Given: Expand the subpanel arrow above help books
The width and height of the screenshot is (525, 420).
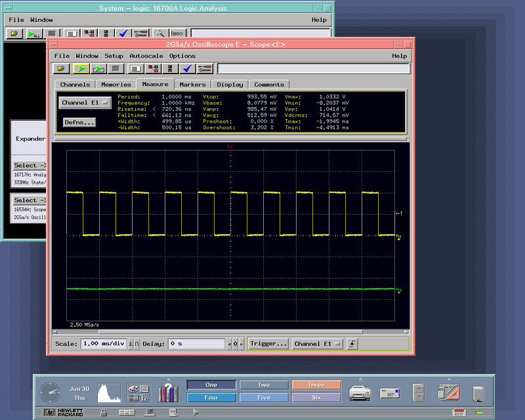Looking at the screenshot, I should (169, 379).
